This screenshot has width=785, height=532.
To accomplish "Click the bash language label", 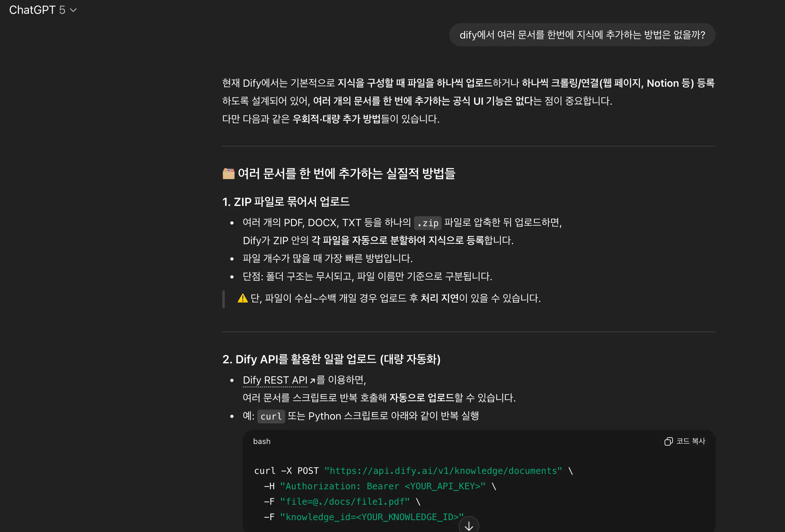I will pyautogui.click(x=262, y=441).
